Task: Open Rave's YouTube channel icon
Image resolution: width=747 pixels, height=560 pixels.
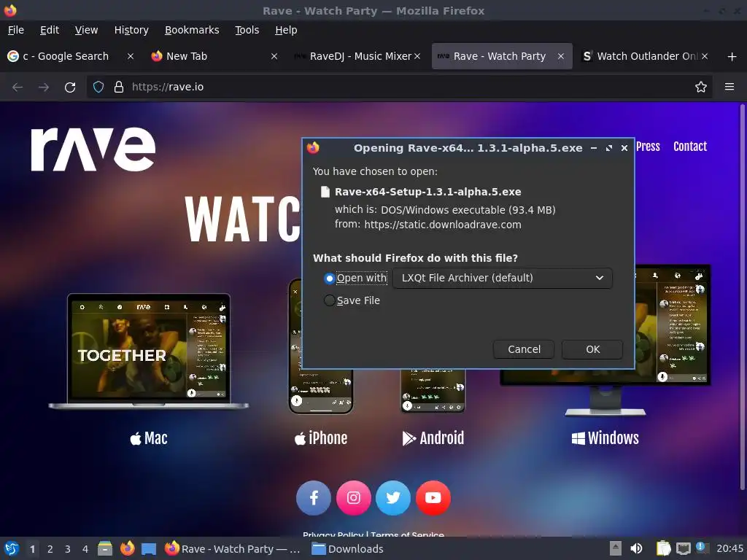Action: (433, 498)
